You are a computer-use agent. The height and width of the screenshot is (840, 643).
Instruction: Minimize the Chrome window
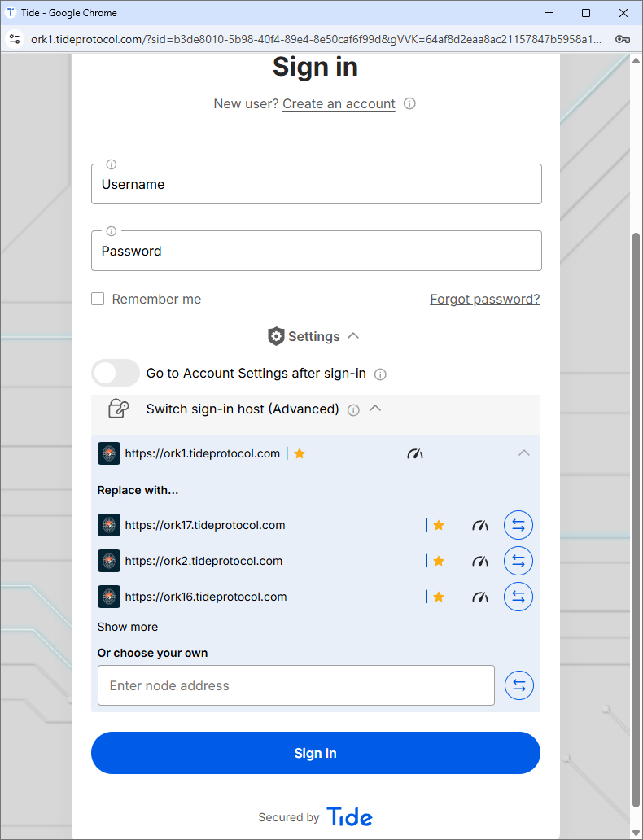pos(548,13)
